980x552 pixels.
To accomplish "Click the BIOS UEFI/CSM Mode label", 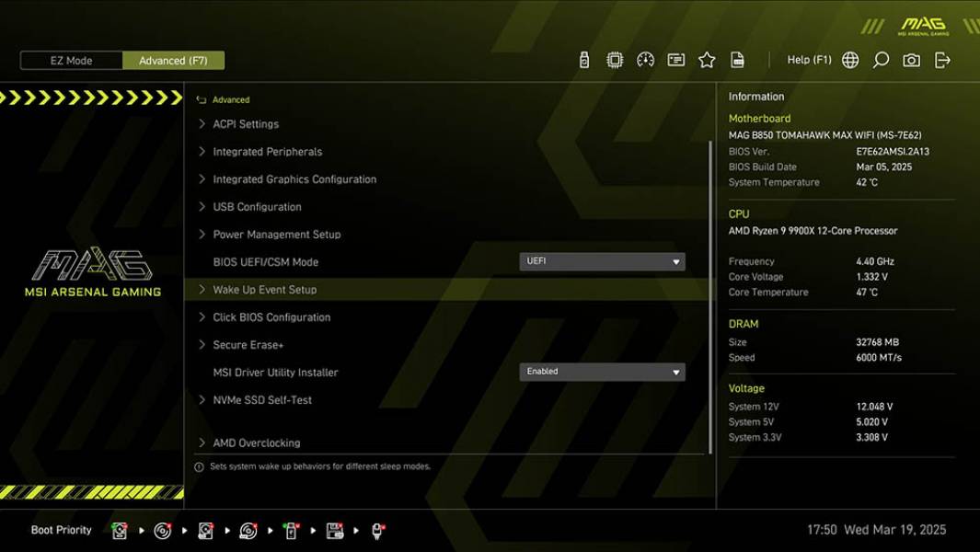I will [266, 262].
